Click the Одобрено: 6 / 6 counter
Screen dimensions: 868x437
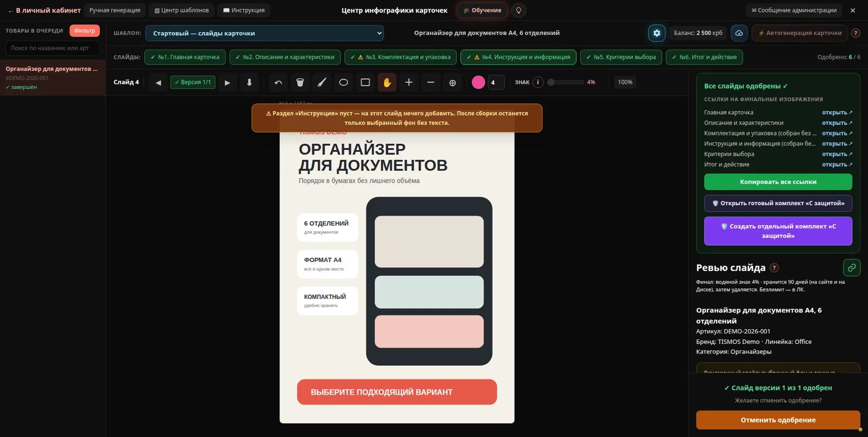click(x=839, y=57)
